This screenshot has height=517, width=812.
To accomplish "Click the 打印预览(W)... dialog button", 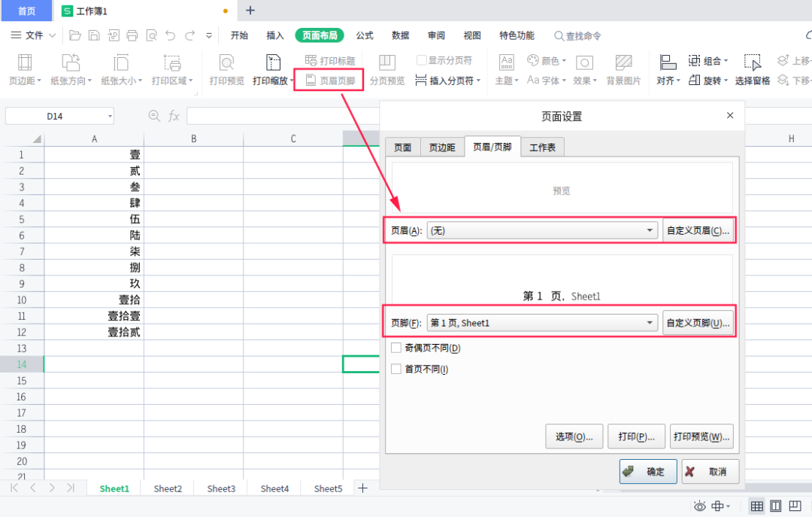I will (x=701, y=436).
